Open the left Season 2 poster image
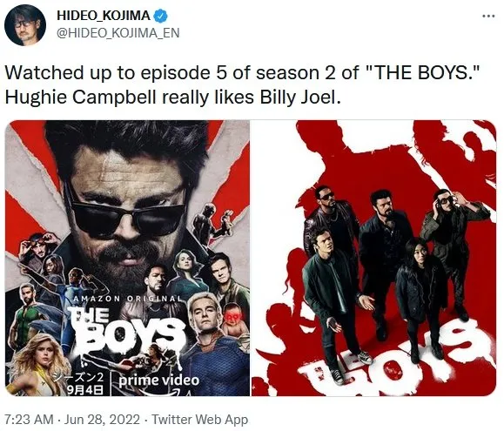Viewport: 504px width, 431px height. point(128,258)
